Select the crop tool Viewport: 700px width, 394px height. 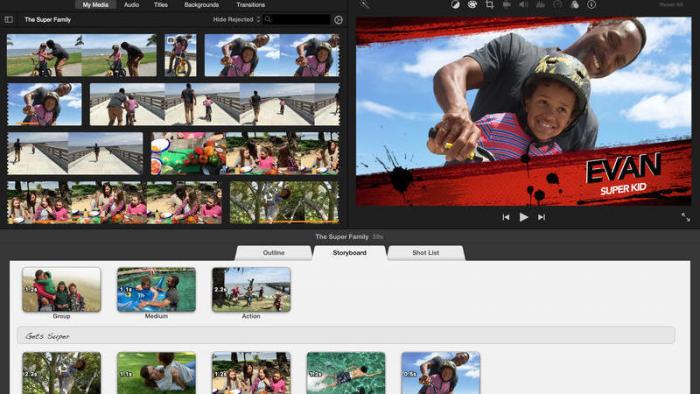[x=490, y=4]
